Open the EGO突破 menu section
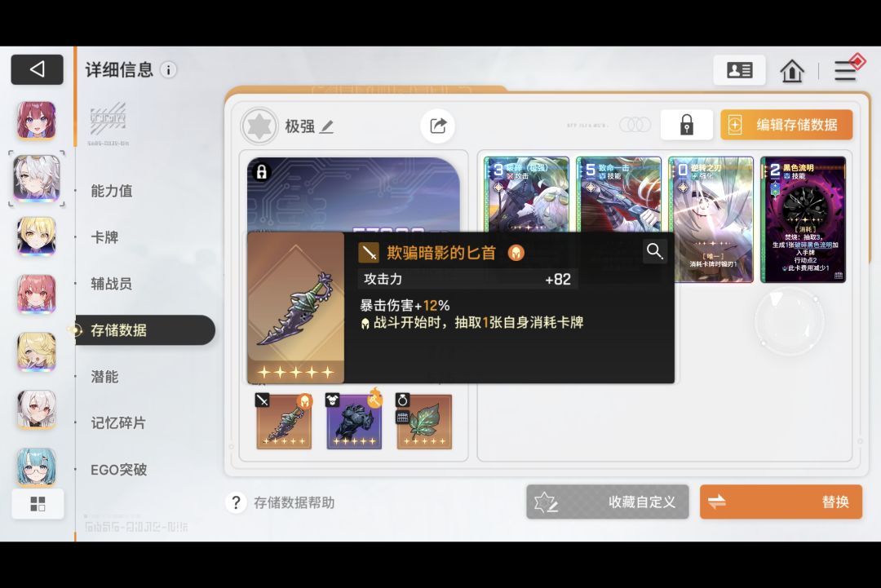This screenshot has height=588, width=881. click(119, 470)
